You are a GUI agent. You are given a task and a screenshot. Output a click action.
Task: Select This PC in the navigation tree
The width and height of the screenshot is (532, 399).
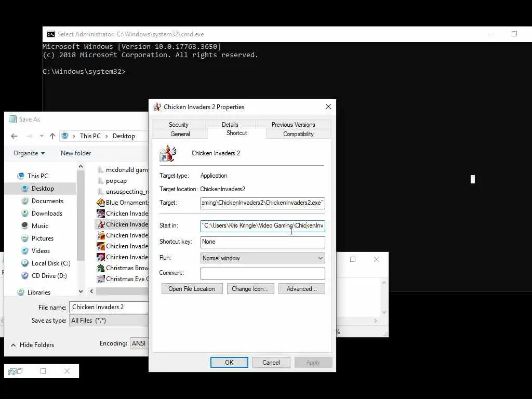[x=37, y=176]
